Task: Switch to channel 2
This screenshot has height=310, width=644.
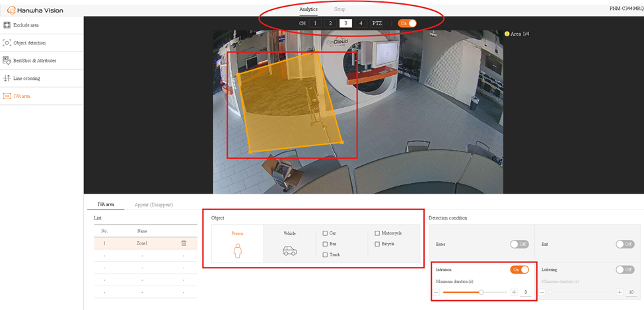Action: coord(330,23)
